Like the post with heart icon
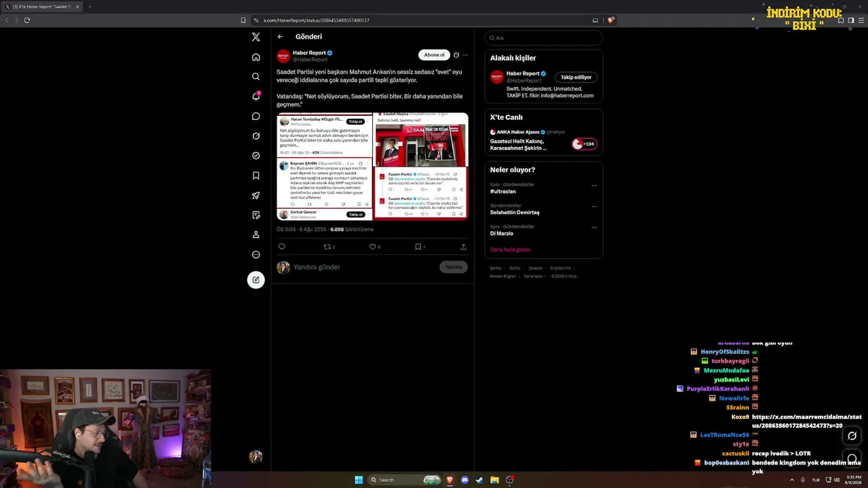 coord(372,247)
